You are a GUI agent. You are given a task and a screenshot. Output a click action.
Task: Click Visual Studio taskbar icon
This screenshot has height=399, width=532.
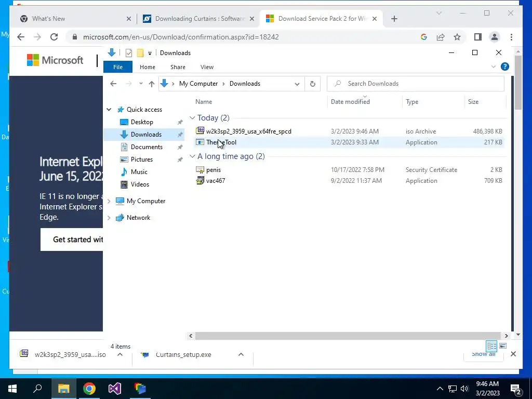tap(115, 389)
